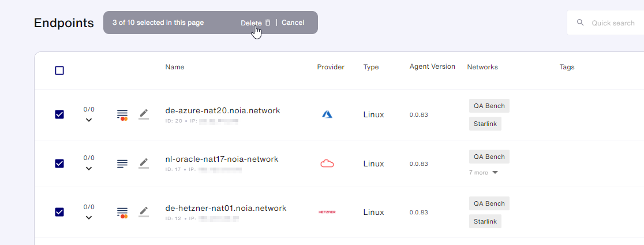Expand the nl-oracle-nat17 row chevron
The image size is (644, 245).
click(x=89, y=169)
